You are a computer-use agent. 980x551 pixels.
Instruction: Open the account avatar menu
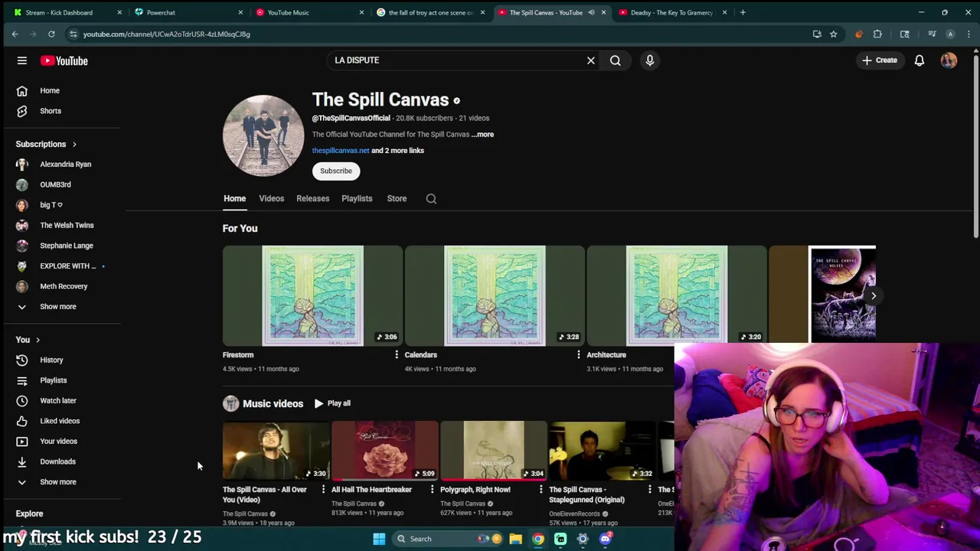pyautogui.click(x=949, y=60)
